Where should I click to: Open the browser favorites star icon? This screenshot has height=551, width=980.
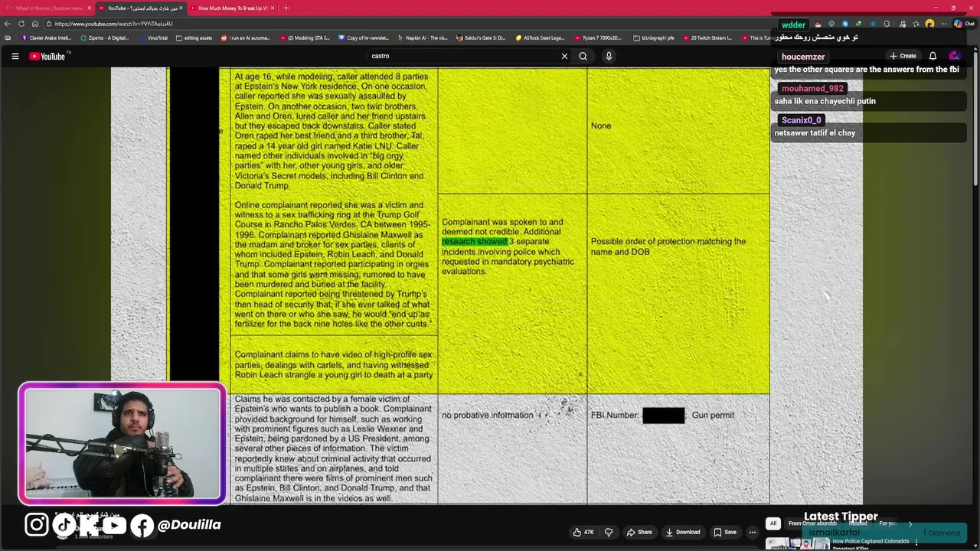click(x=916, y=24)
